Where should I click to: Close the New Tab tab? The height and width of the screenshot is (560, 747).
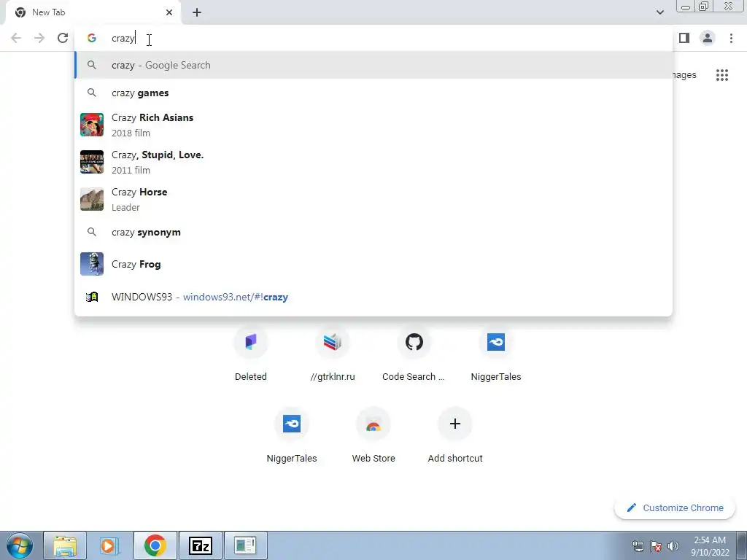coord(169,12)
